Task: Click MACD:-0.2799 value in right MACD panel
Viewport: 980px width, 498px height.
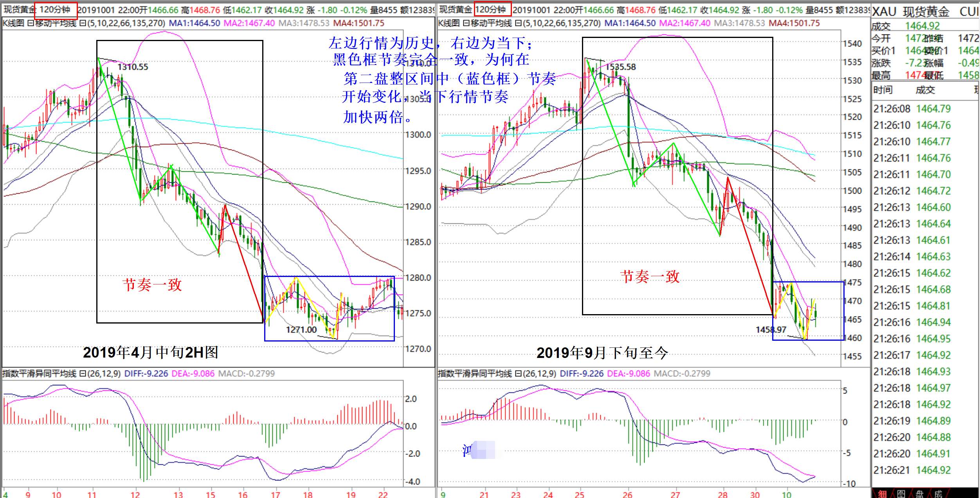Action: tap(682, 374)
